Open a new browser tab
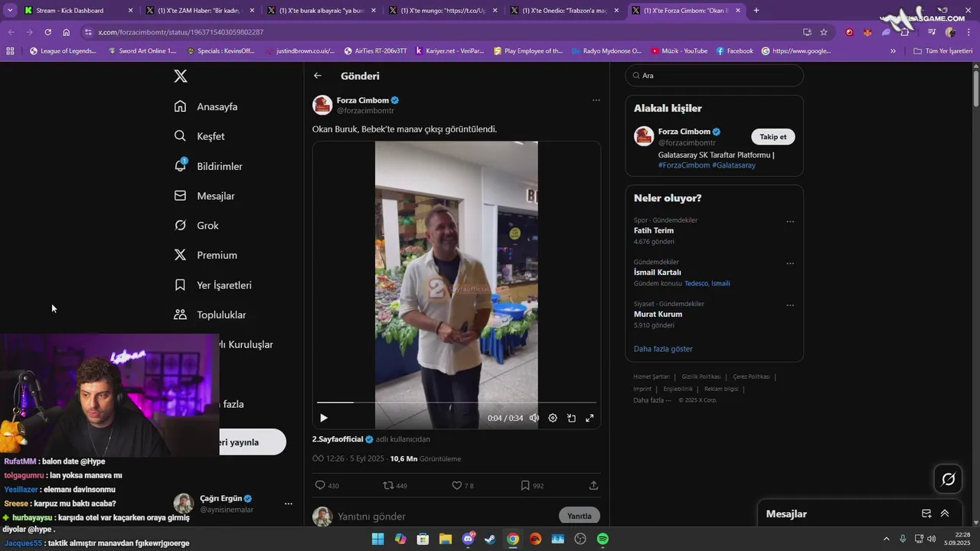980x551 pixels. click(x=756, y=11)
